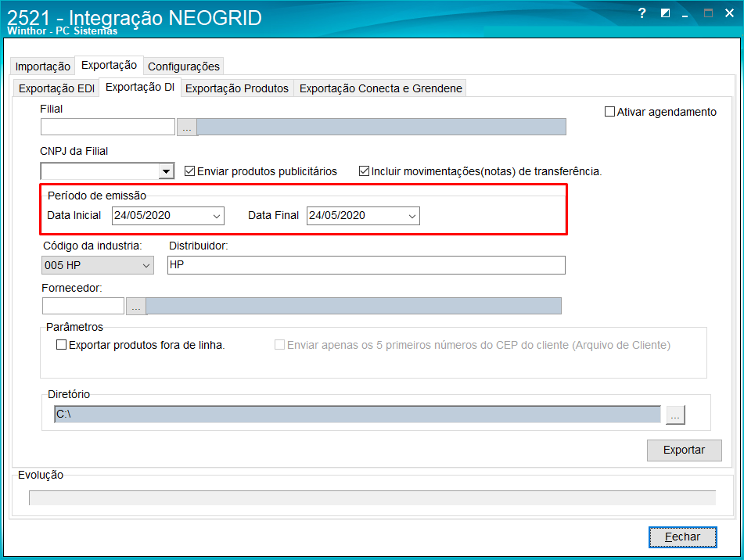Open the Data Final date picker

point(412,216)
